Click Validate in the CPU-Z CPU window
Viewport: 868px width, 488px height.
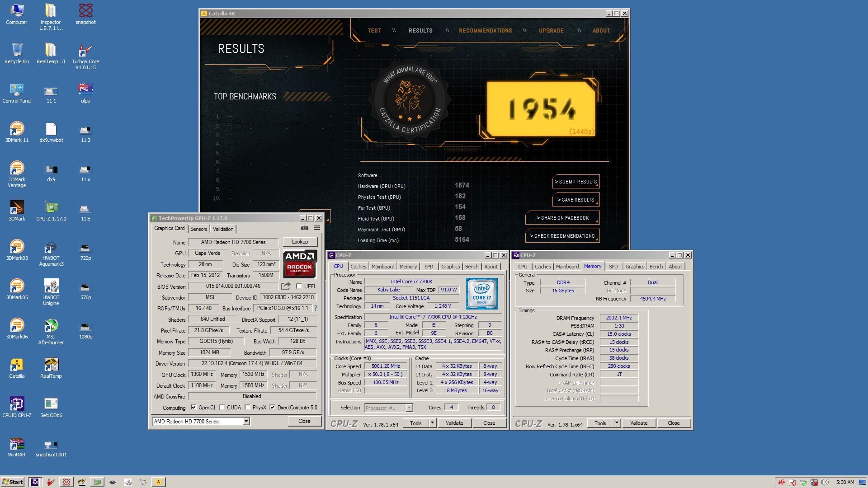point(454,423)
